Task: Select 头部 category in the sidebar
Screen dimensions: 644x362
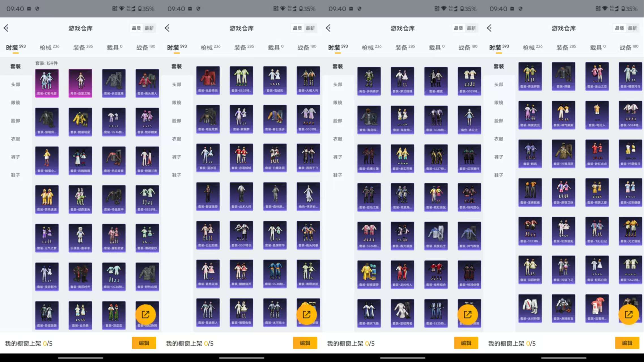Action: [x=16, y=84]
